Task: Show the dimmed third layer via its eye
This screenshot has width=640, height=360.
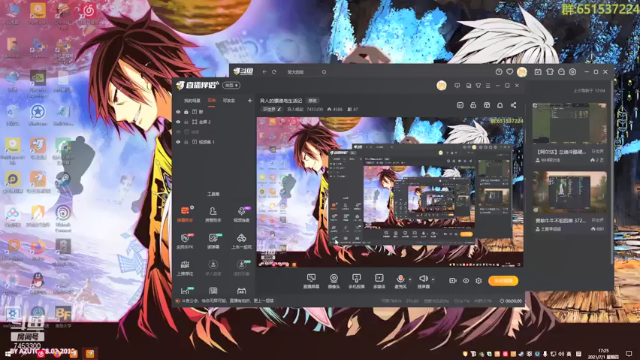Action: (x=178, y=132)
